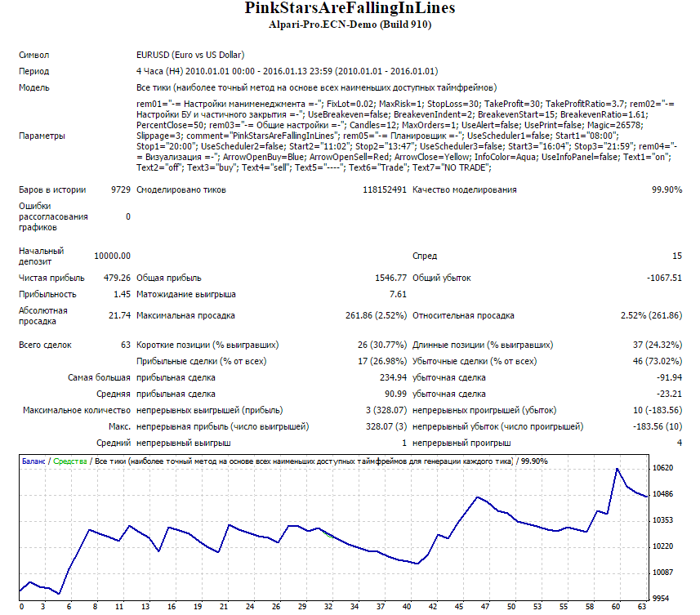Viewport: 700px width, 615px height.
Task: Click the balance curve peak near trade 60
Action: (x=617, y=469)
